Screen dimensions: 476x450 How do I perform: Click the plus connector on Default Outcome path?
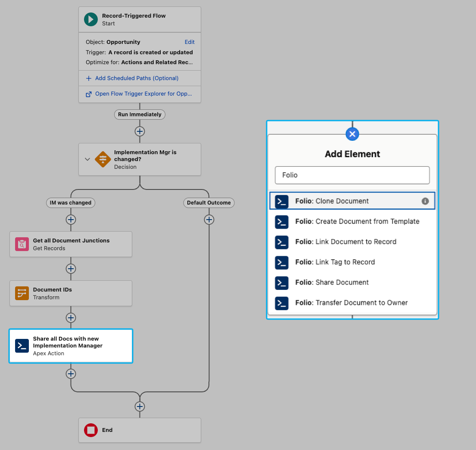click(209, 220)
